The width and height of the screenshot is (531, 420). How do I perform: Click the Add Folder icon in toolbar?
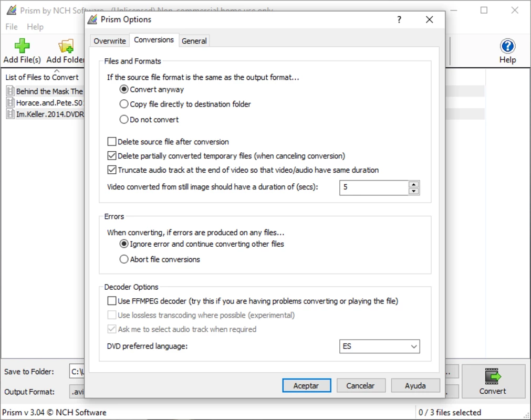click(66, 46)
